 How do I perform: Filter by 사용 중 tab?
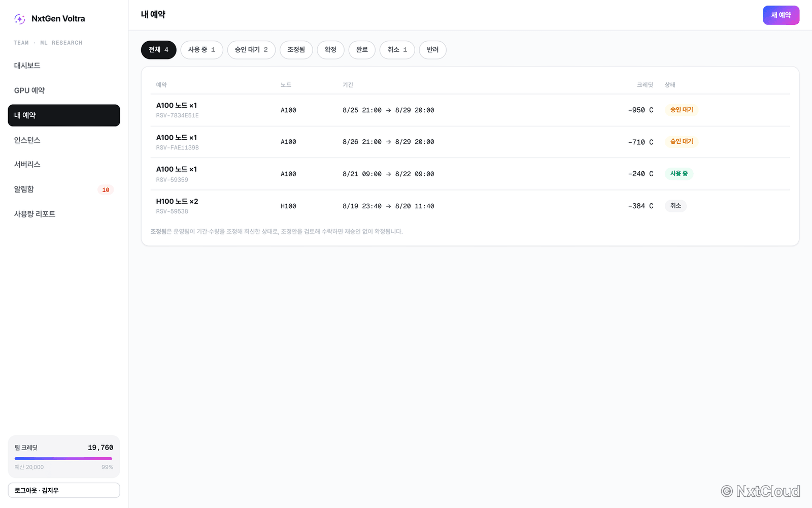click(201, 50)
